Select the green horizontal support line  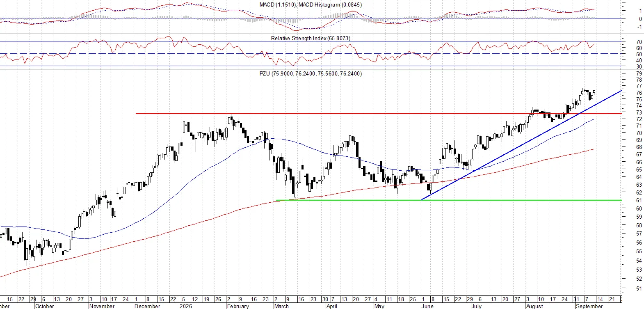449,200
